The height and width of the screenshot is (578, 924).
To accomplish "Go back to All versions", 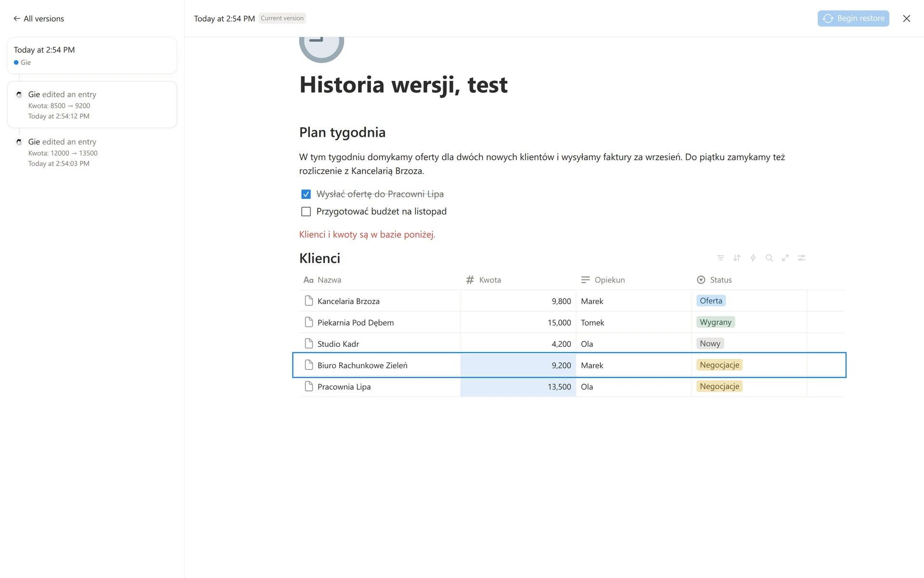I will (x=38, y=19).
